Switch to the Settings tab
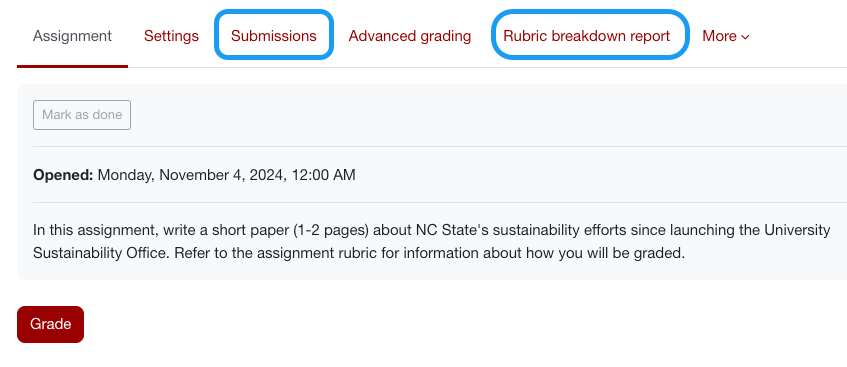Screen dimensions: 847x367 coord(171,36)
